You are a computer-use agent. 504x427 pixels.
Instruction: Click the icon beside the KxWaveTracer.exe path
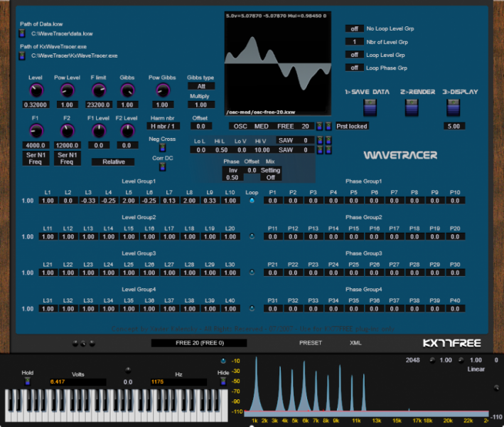click(x=22, y=56)
